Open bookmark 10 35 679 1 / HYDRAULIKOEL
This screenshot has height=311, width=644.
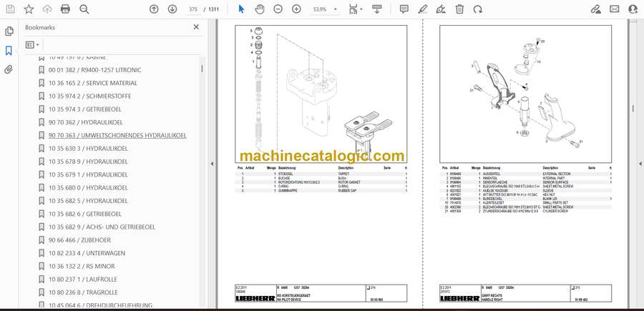click(x=88, y=174)
